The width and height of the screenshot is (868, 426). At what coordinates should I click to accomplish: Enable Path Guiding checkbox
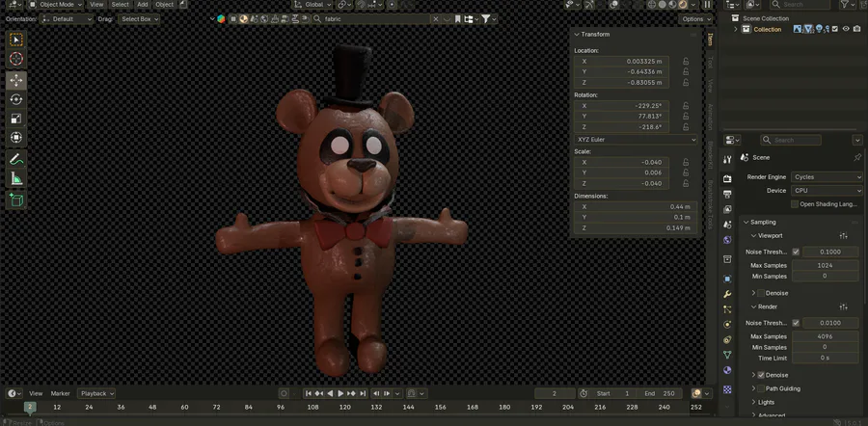click(x=761, y=388)
